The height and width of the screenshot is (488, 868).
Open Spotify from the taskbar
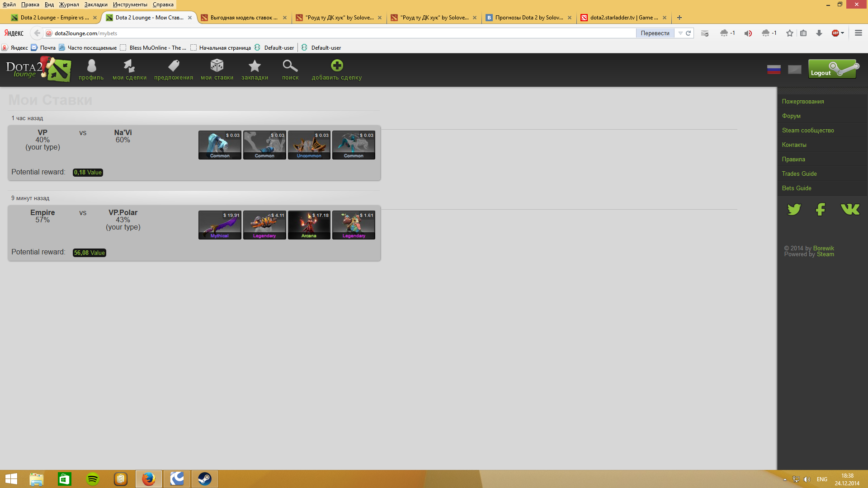tap(93, 479)
